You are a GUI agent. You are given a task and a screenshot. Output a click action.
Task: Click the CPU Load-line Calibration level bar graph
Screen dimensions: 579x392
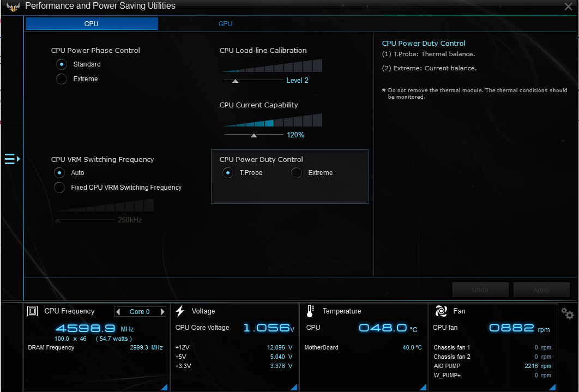coord(273,65)
